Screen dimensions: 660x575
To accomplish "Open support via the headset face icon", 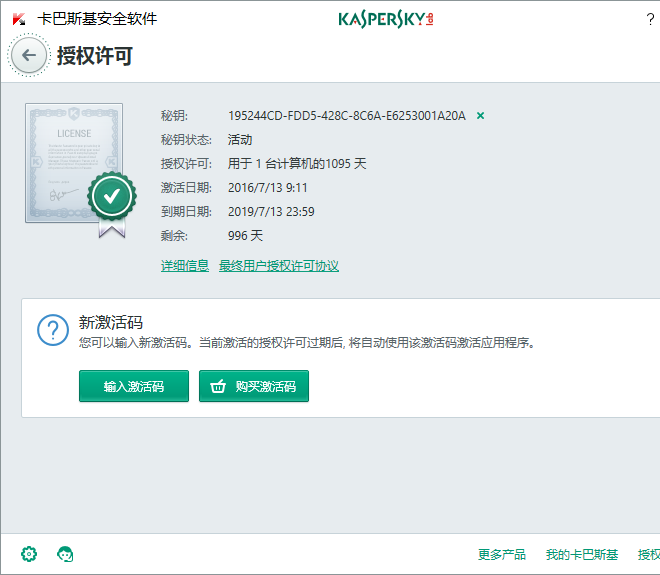I will click(x=65, y=554).
